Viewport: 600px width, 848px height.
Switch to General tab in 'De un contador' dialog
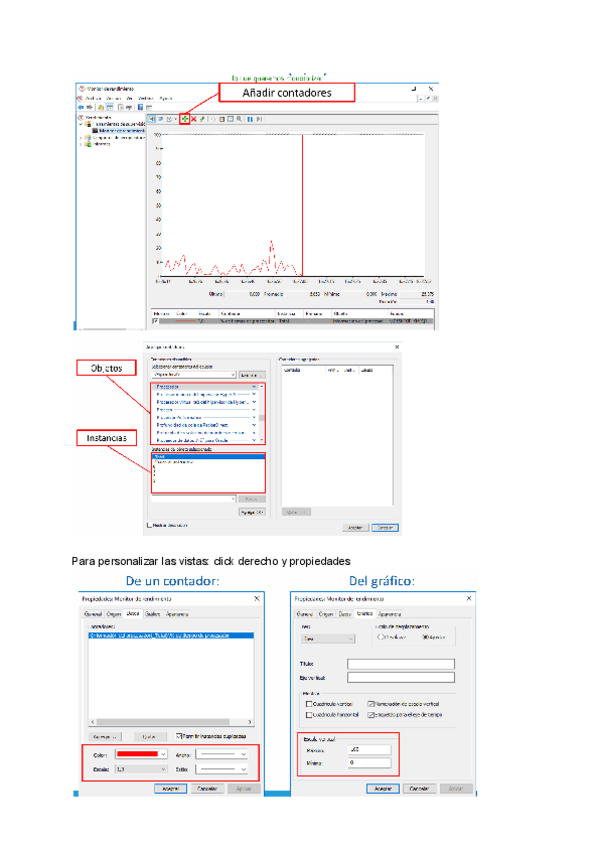[x=93, y=614]
